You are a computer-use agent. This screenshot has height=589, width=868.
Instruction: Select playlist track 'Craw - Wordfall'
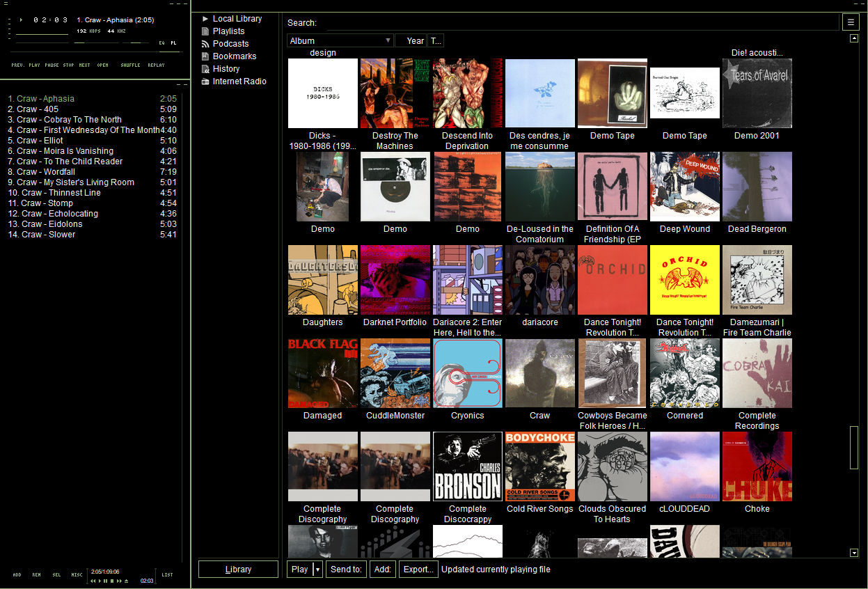click(x=92, y=172)
